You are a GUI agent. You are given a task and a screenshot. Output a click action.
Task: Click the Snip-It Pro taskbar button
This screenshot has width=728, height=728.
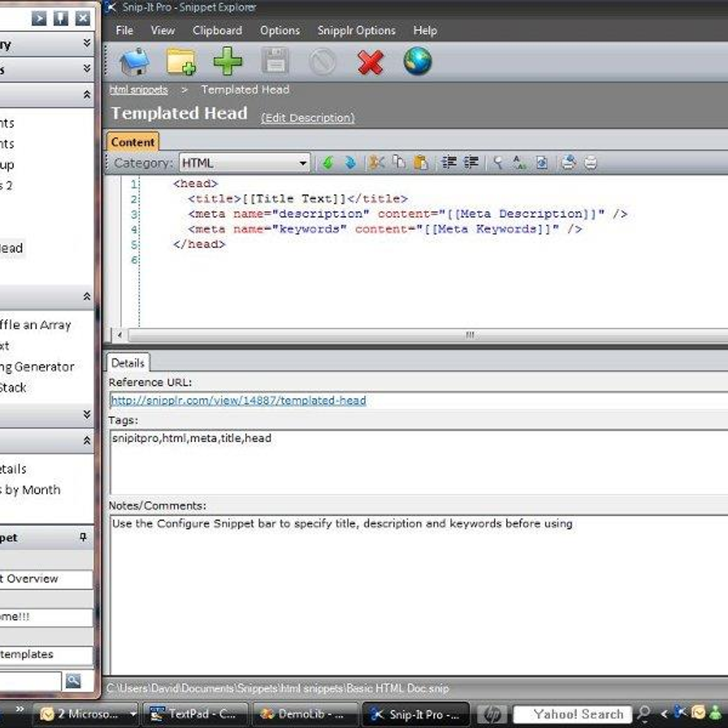point(416,714)
